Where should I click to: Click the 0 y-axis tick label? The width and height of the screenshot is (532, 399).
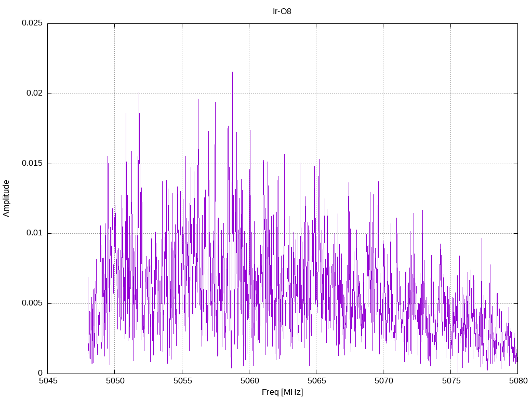point(41,373)
